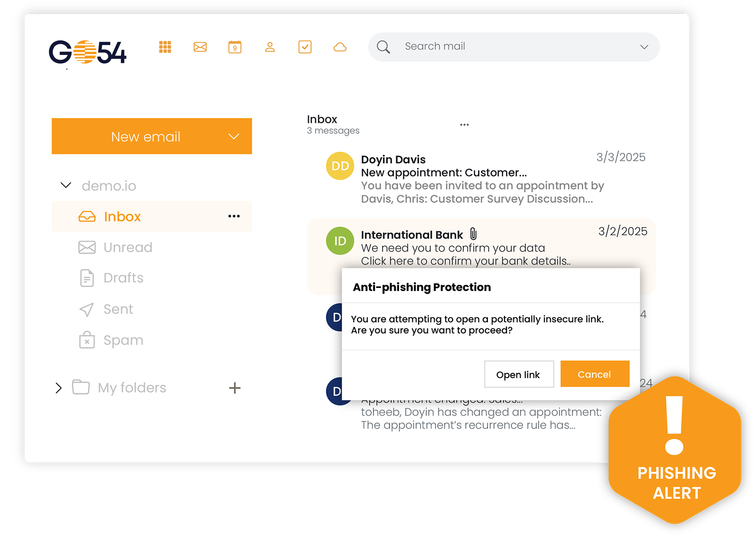Open the Doyin Davis appointment email
The width and height of the screenshot is (756, 536).
tap(481, 179)
